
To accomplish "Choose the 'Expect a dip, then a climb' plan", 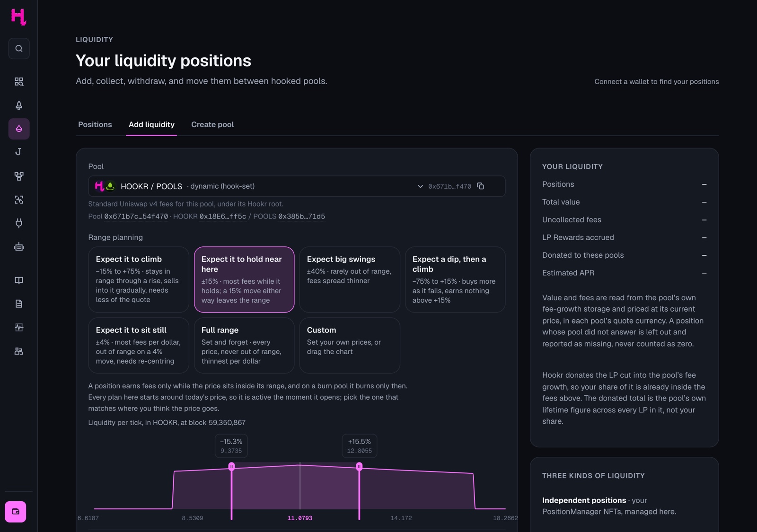I will (x=455, y=279).
